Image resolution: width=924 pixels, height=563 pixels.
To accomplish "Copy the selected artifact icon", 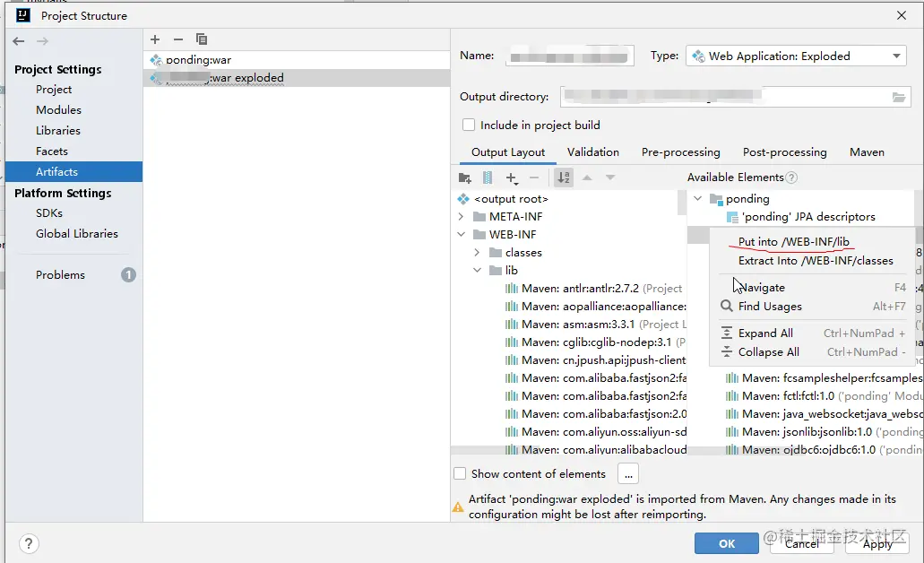I will (202, 39).
